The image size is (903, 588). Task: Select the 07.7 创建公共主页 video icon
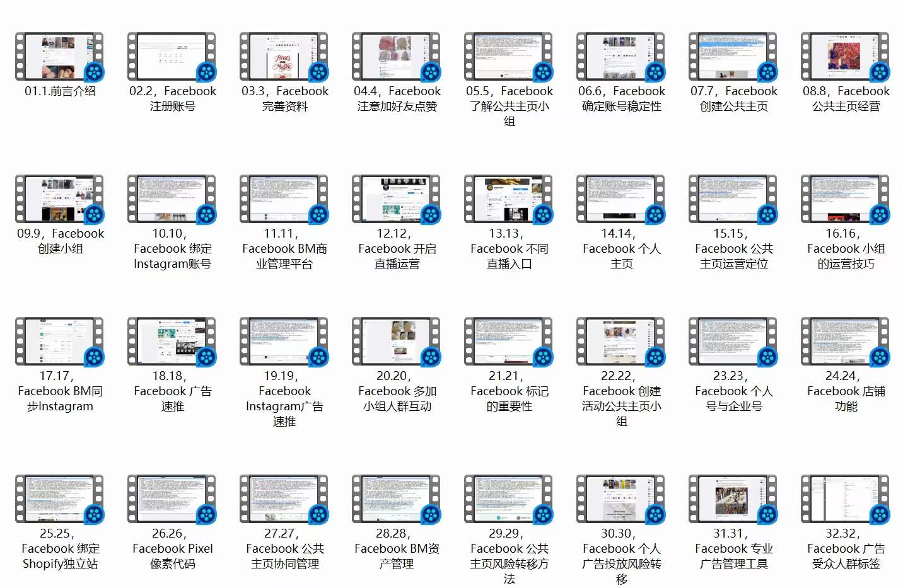pos(733,57)
